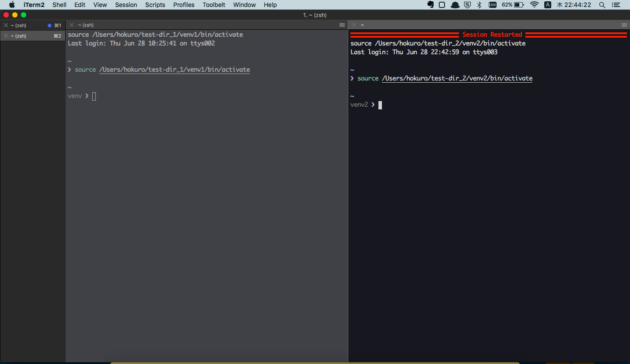
Task: Open the Toolbelt menu
Action: pyautogui.click(x=214, y=5)
